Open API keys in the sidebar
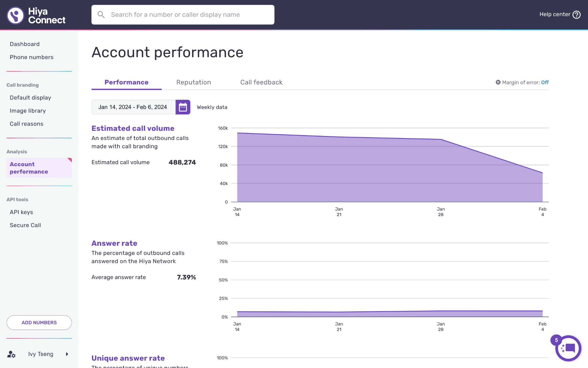The image size is (588, 368). tap(21, 212)
